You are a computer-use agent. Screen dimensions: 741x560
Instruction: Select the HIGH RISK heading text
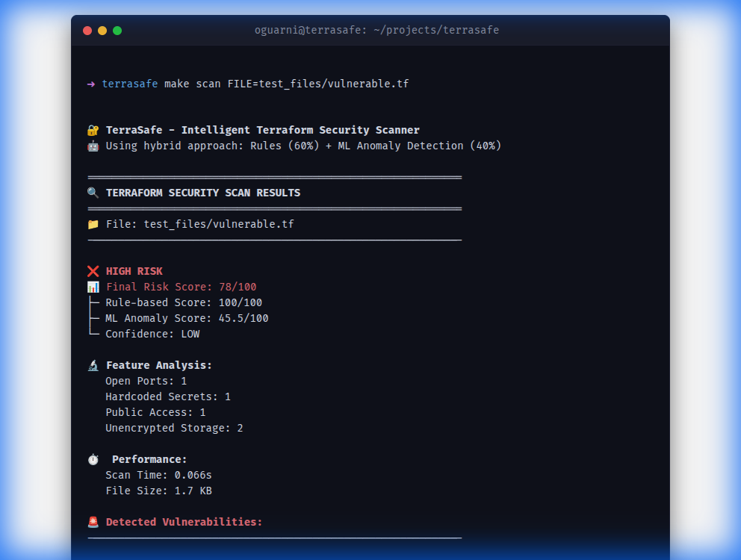pyautogui.click(x=134, y=270)
